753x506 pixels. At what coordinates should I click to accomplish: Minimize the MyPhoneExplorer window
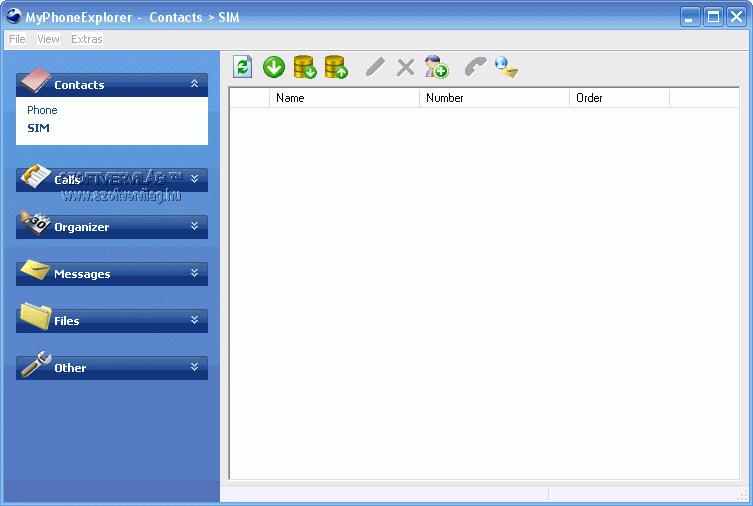(690, 17)
